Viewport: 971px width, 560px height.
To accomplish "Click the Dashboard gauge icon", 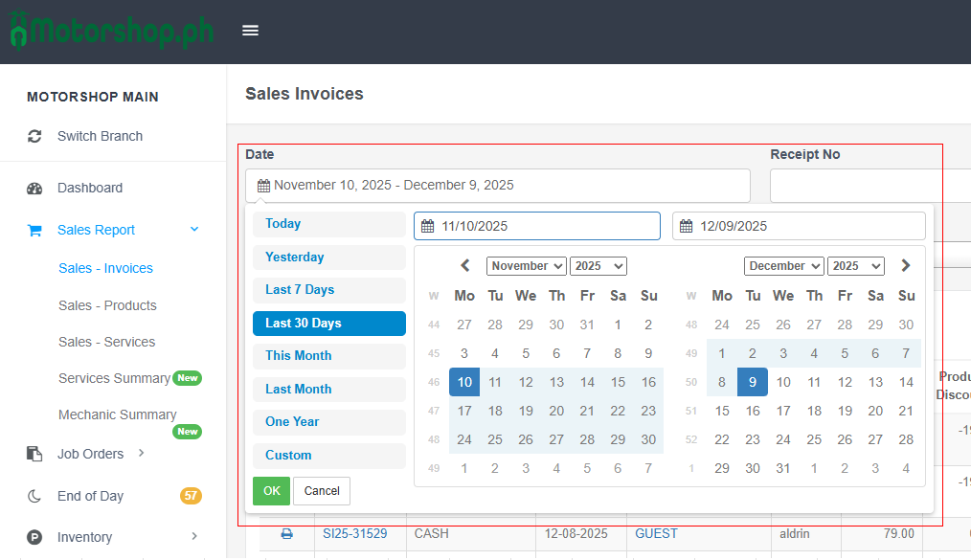I will [x=34, y=189].
